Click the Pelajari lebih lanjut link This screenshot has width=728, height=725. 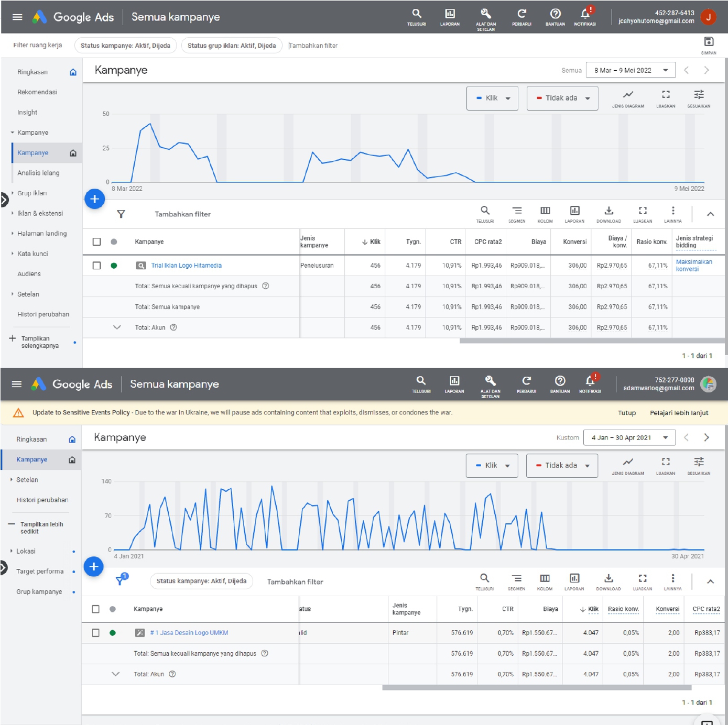[x=679, y=413]
